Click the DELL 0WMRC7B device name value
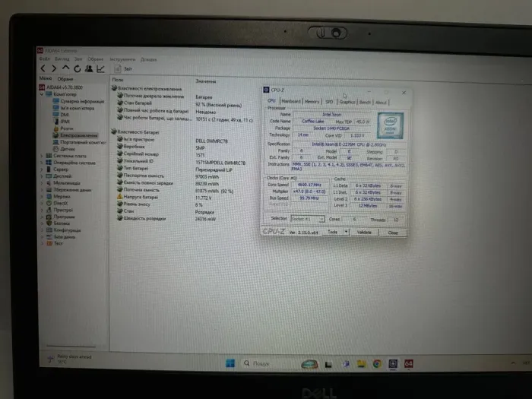532x399 pixels. point(212,141)
